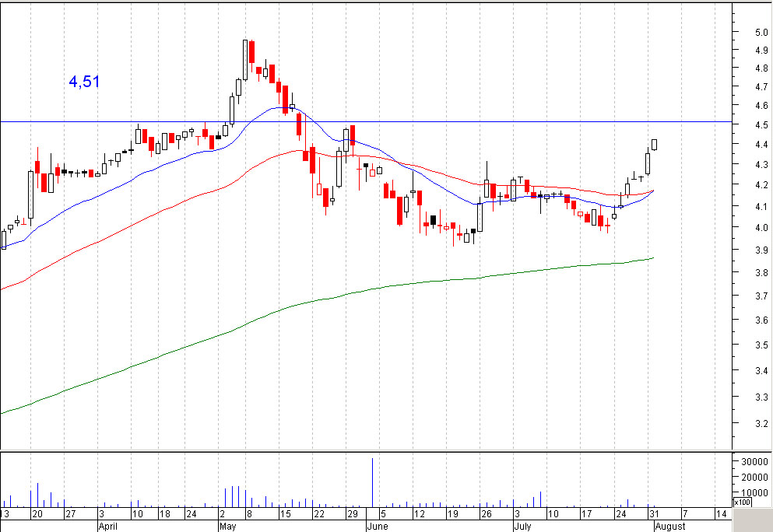Click the date label 8 on time axis

click(x=249, y=514)
